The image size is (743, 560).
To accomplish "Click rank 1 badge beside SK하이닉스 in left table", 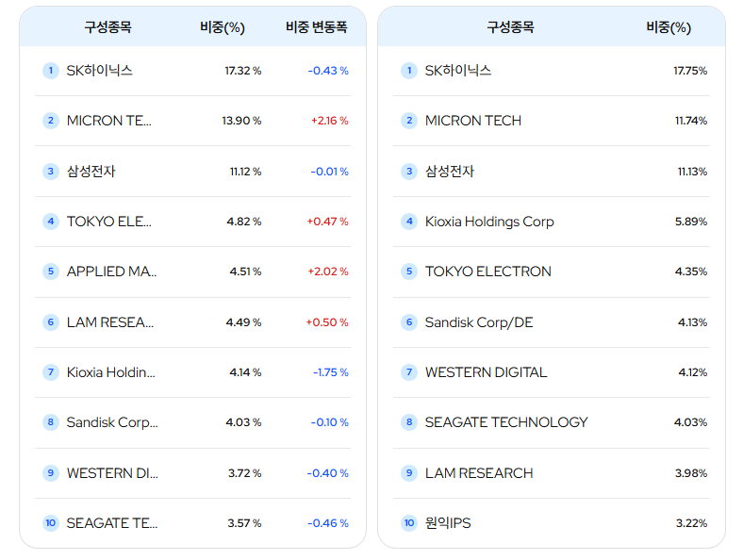I will pos(51,71).
